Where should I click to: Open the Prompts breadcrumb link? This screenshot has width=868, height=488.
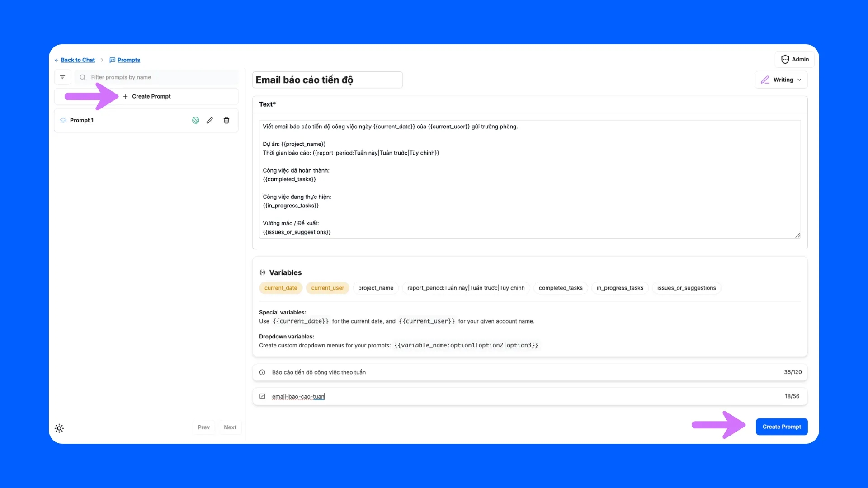[128, 60]
